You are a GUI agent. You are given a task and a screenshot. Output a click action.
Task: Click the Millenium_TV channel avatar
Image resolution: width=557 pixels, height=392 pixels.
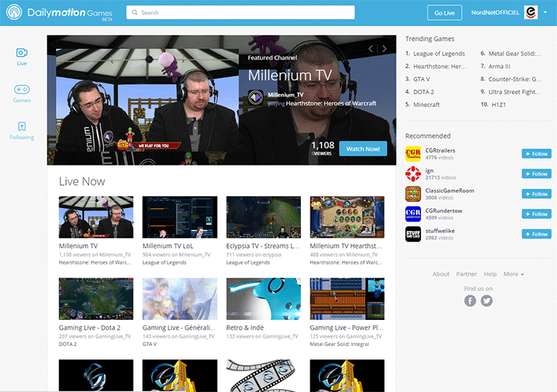[x=255, y=97]
